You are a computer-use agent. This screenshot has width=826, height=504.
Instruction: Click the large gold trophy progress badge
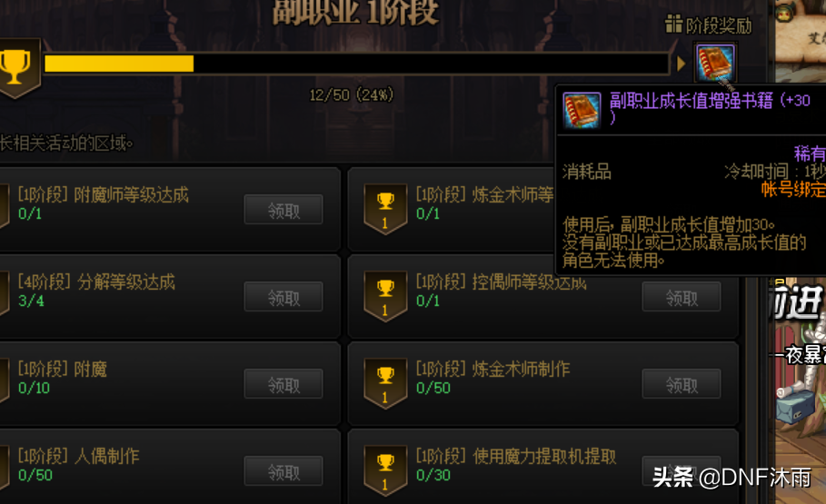[x=19, y=67]
